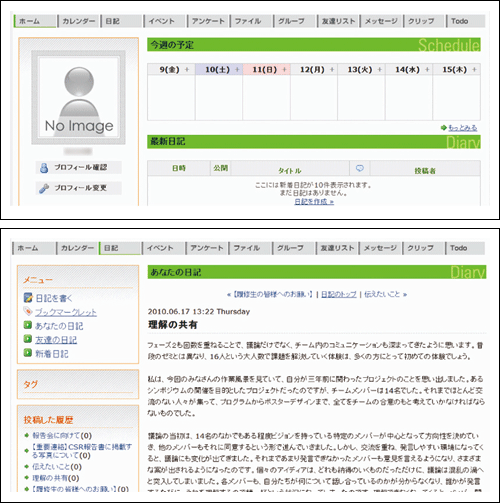Open プロフィール変更 button with wrench icon
Screen dimensions: 500x503
[x=78, y=188]
